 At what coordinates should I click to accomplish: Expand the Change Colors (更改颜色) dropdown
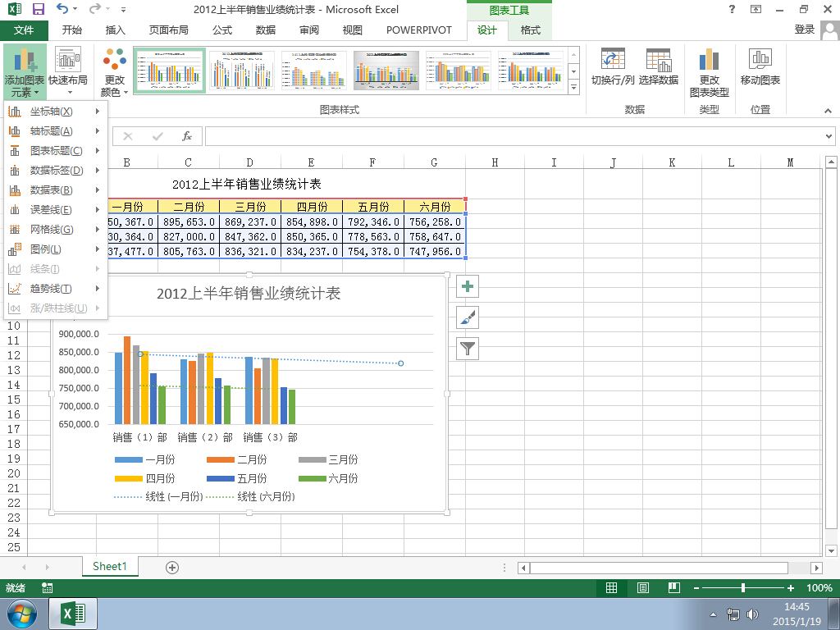coord(114,72)
